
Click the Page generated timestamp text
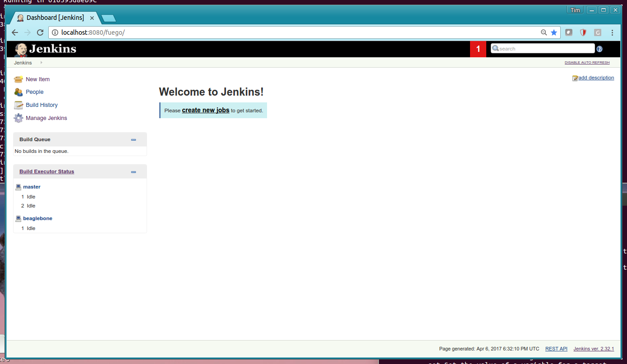489,349
